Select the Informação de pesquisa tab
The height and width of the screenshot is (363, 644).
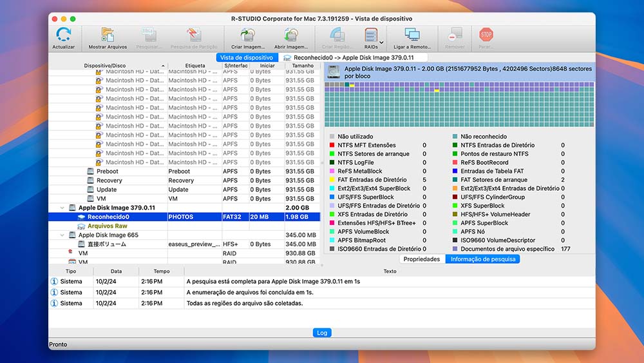(482, 259)
